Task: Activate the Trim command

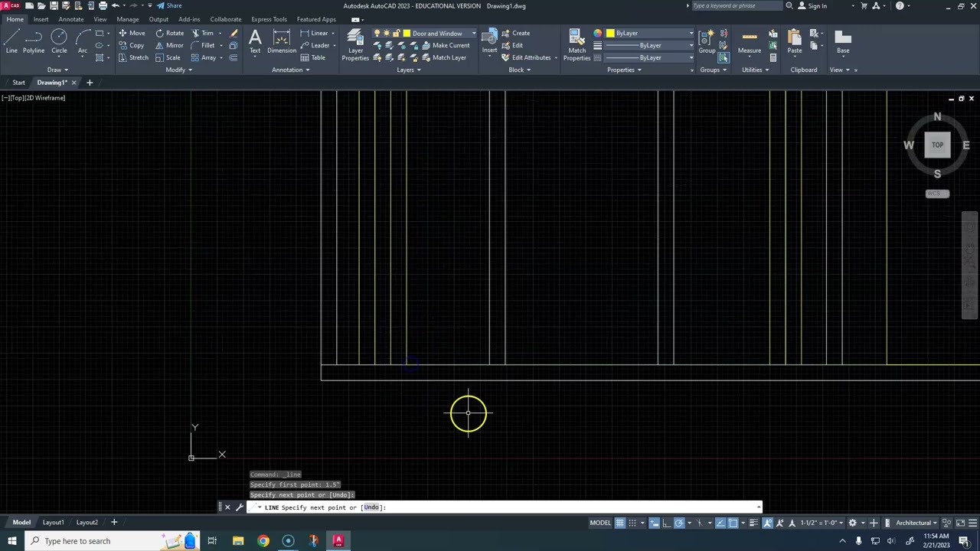Action: pyautogui.click(x=202, y=33)
